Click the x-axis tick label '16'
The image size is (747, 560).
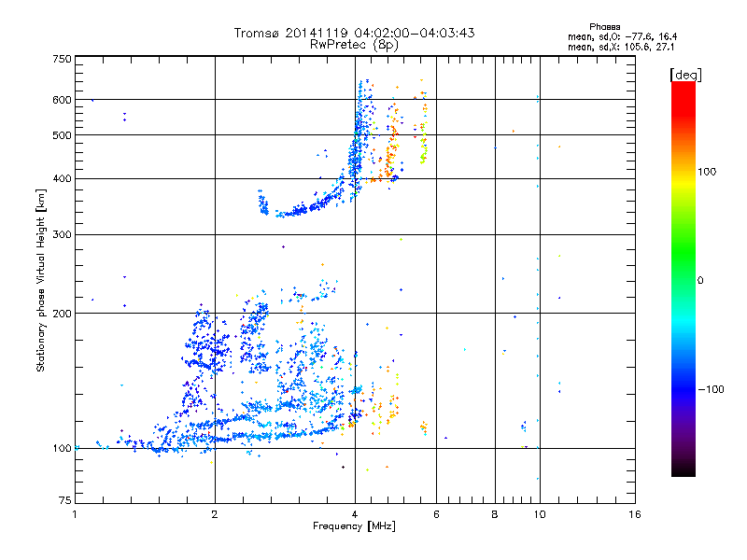[635, 514]
